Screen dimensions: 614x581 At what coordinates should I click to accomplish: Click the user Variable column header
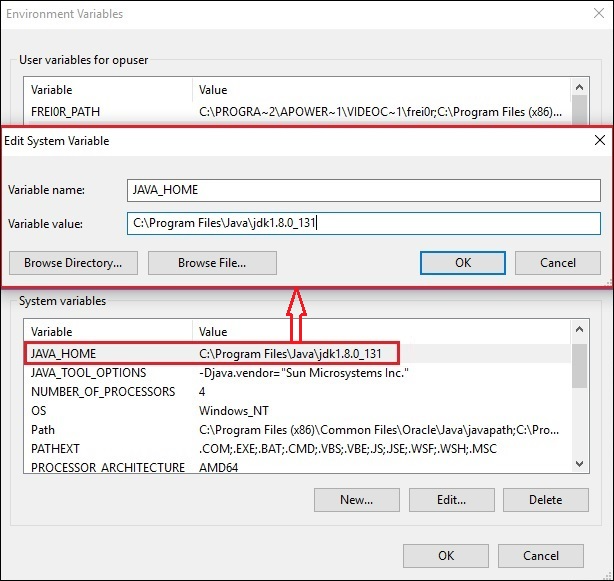(x=108, y=90)
